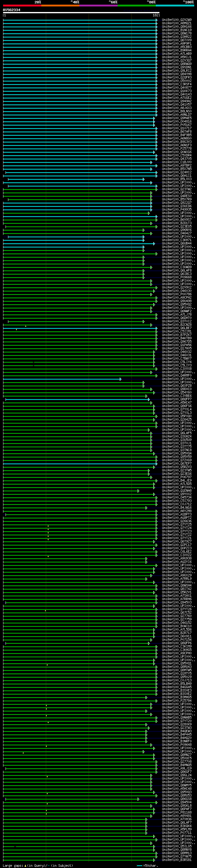Select UniRef100_Q4RES0 label

[x=176, y=196]
